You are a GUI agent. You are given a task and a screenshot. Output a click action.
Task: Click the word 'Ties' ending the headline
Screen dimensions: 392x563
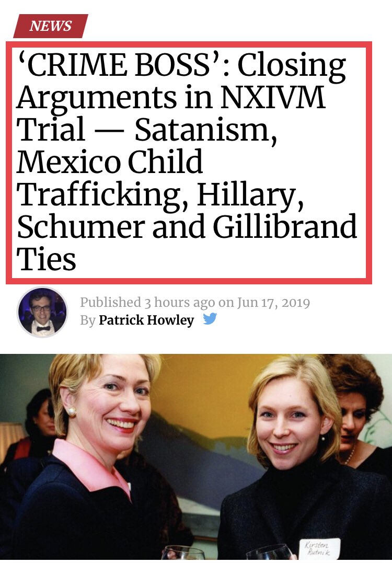(x=46, y=259)
